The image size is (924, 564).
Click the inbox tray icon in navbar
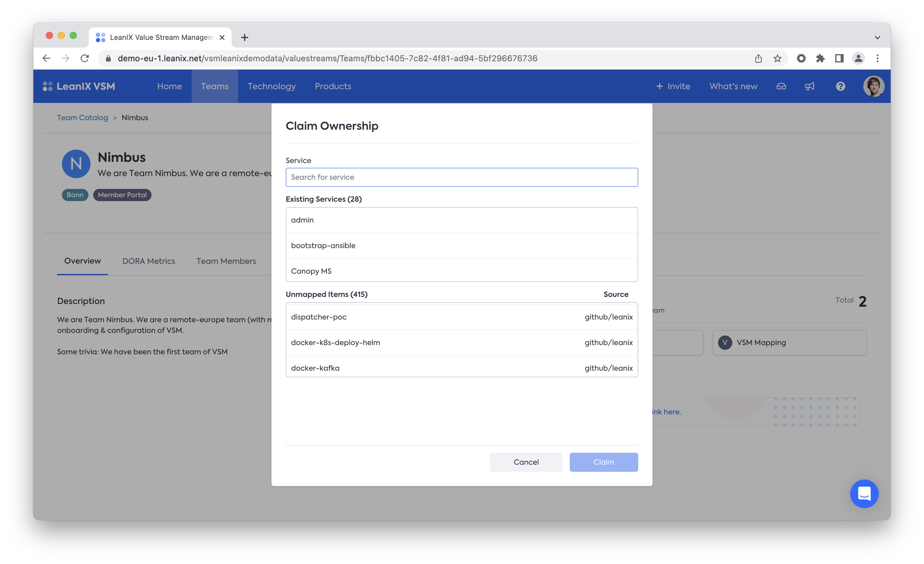click(x=781, y=86)
